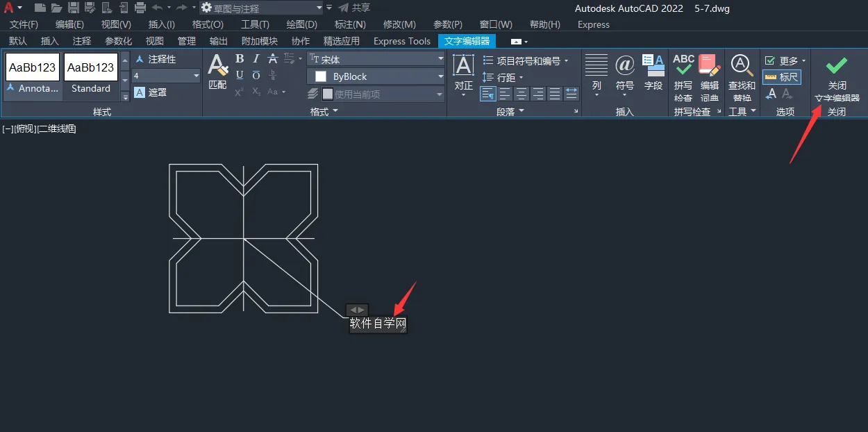Select the Standard text style thumbnail

[x=91, y=76]
